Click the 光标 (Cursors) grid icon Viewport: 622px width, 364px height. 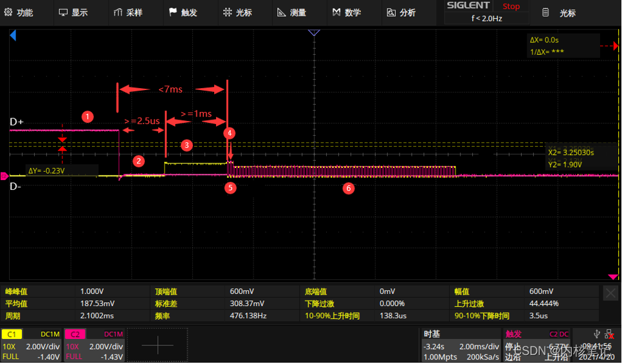point(228,13)
